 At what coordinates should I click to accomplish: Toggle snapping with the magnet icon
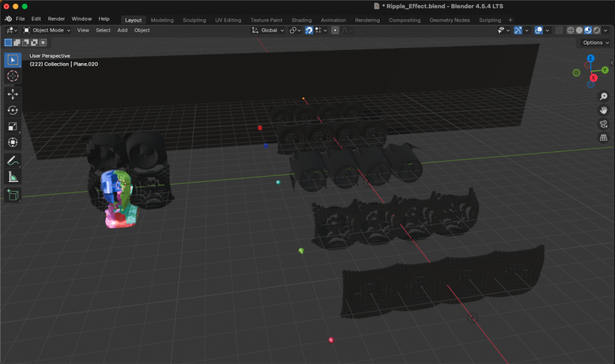[309, 30]
